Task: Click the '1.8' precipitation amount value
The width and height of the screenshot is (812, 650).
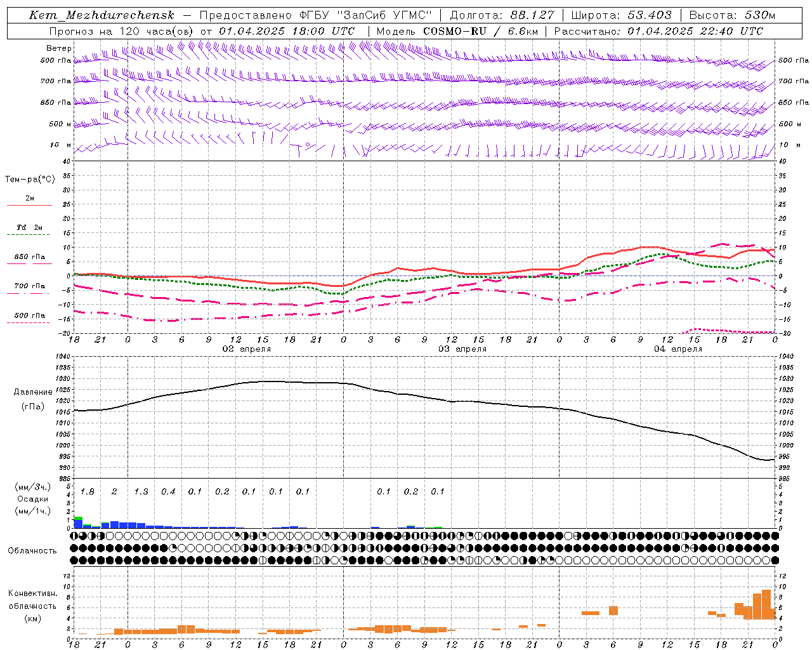Action: click(x=87, y=492)
